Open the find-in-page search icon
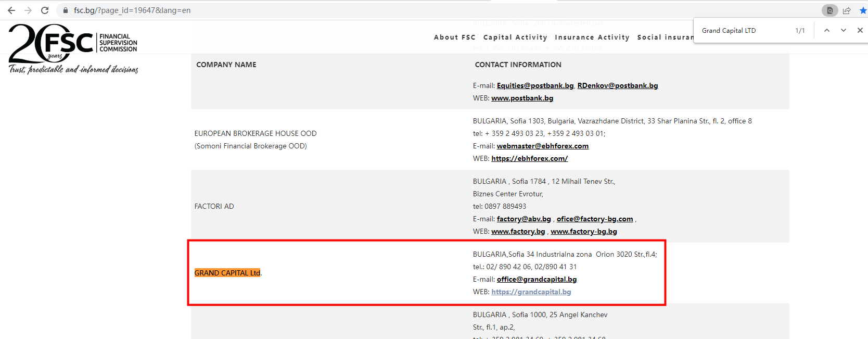The width and height of the screenshot is (868, 339). click(x=830, y=10)
